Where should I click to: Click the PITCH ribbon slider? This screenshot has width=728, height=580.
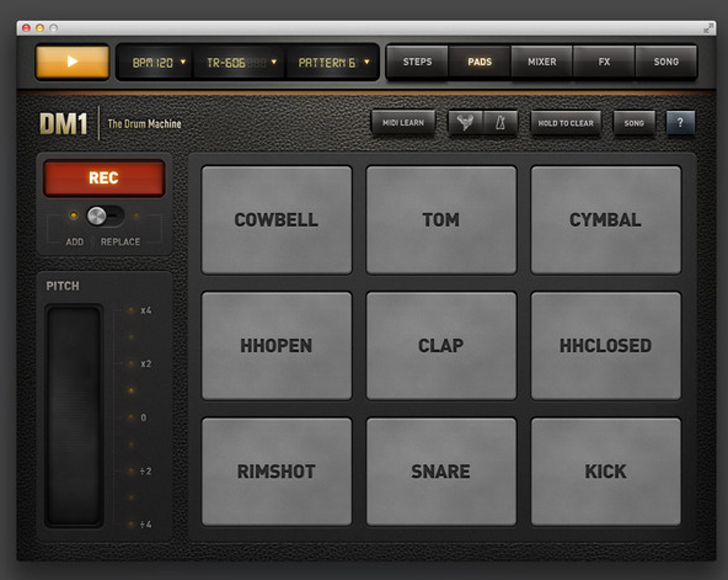coord(74,416)
